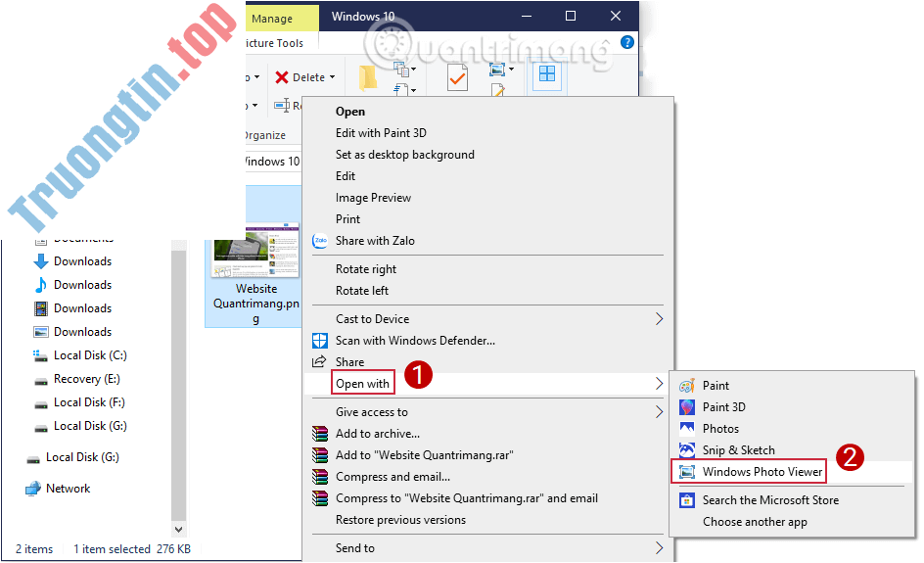The width and height of the screenshot is (924, 563).
Task: Click the Recovery (E:) drive icon
Action: pos(41,380)
